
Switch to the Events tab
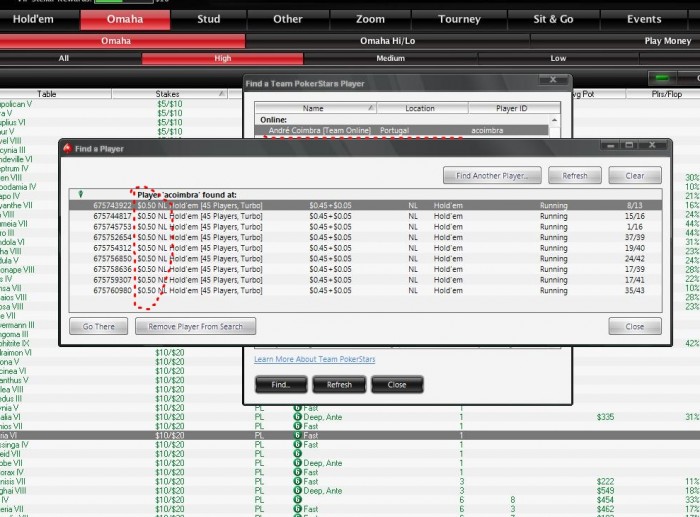pyautogui.click(x=644, y=19)
